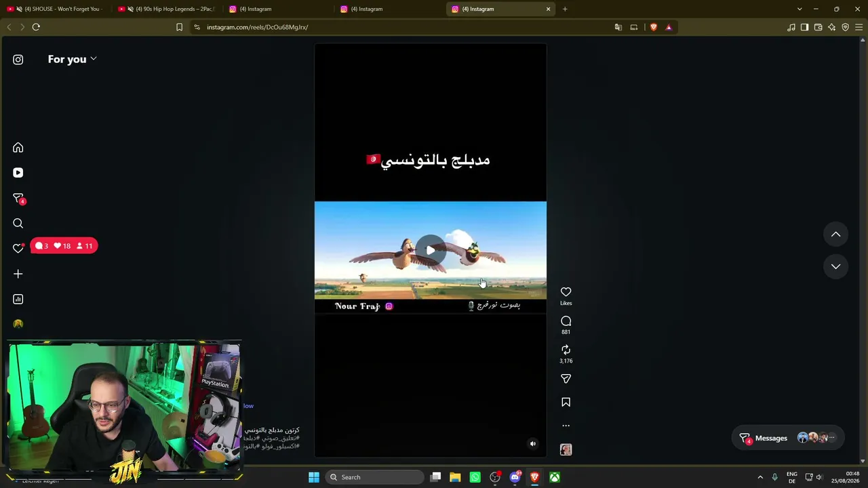The image size is (868, 488).
Task: Expand the tab search dropdown arrow
Action: tap(800, 9)
